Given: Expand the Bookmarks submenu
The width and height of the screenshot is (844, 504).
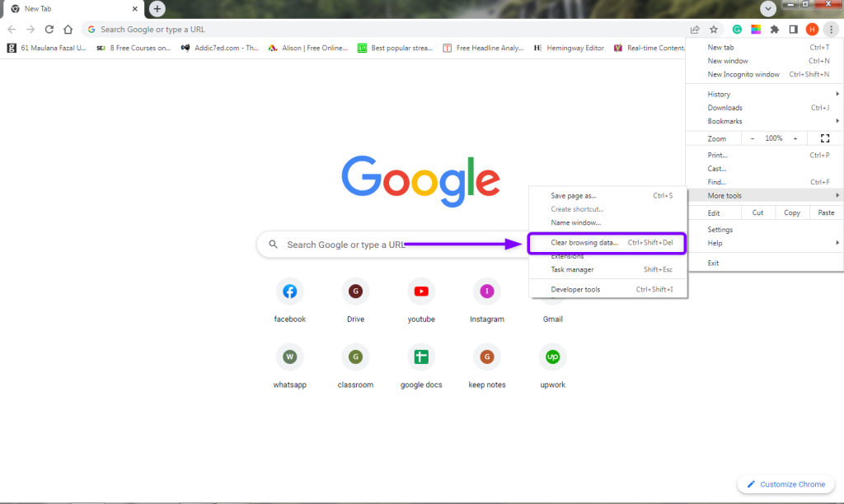Looking at the screenshot, I should 765,121.
